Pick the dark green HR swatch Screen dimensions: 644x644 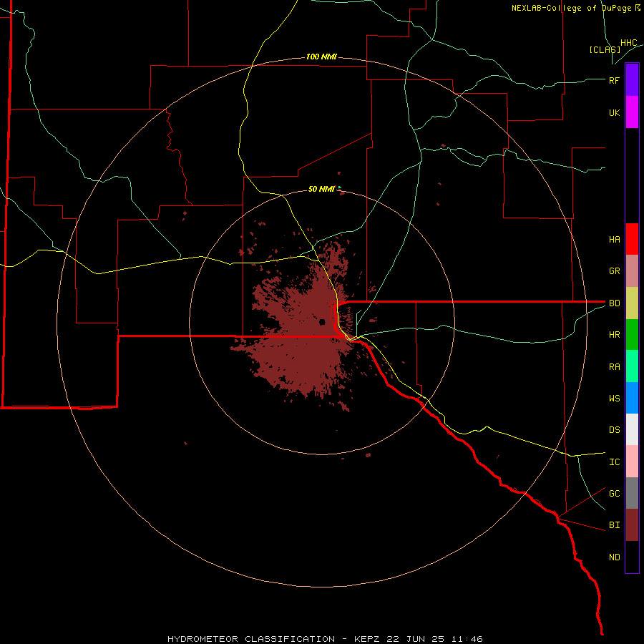[632, 335]
